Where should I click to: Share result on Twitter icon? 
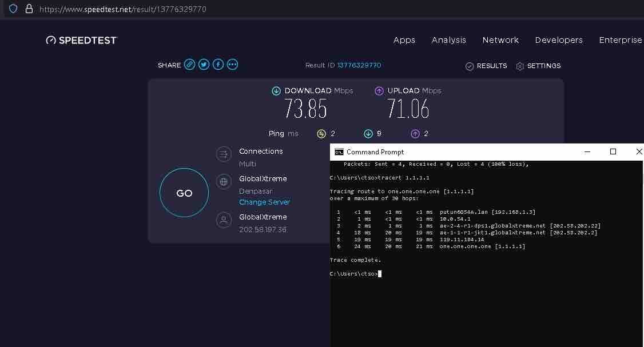click(204, 65)
